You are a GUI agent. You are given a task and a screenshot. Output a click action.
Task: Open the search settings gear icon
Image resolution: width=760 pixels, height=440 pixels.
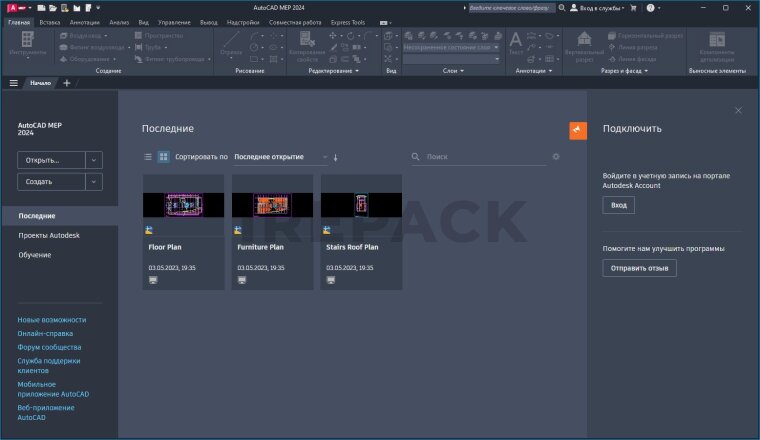pos(556,157)
